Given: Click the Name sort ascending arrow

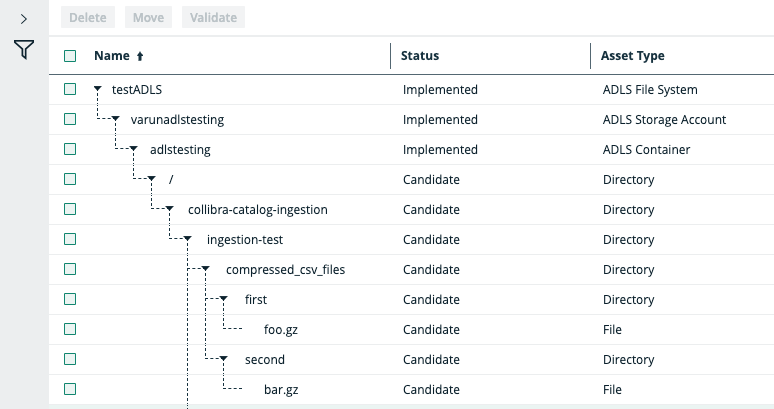Looking at the screenshot, I should coord(140,57).
